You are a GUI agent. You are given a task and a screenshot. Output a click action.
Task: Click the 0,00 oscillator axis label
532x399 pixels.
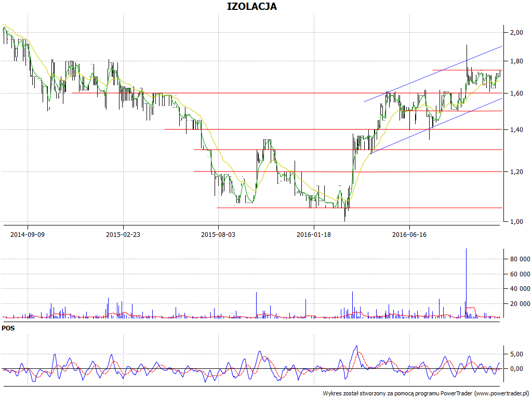pyautogui.click(x=516, y=369)
